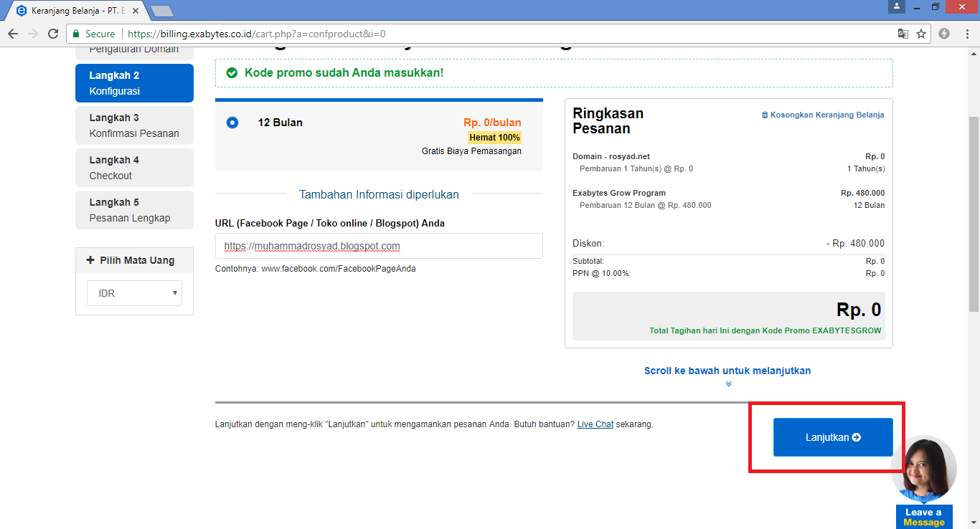The height and width of the screenshot is (529, 980).
Task: Click the Chrome user profile icon
Action: pyautogui.click(x=896, y=6)
